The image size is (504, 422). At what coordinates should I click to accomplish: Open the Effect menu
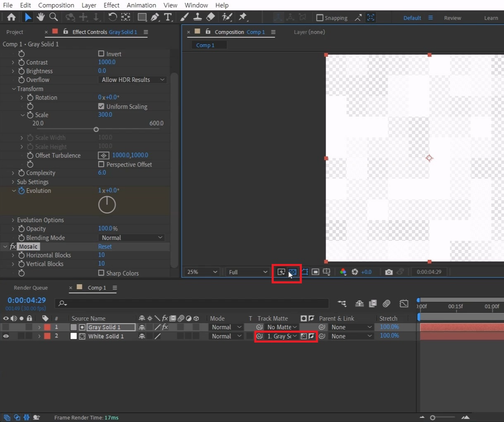pos(111,5)
